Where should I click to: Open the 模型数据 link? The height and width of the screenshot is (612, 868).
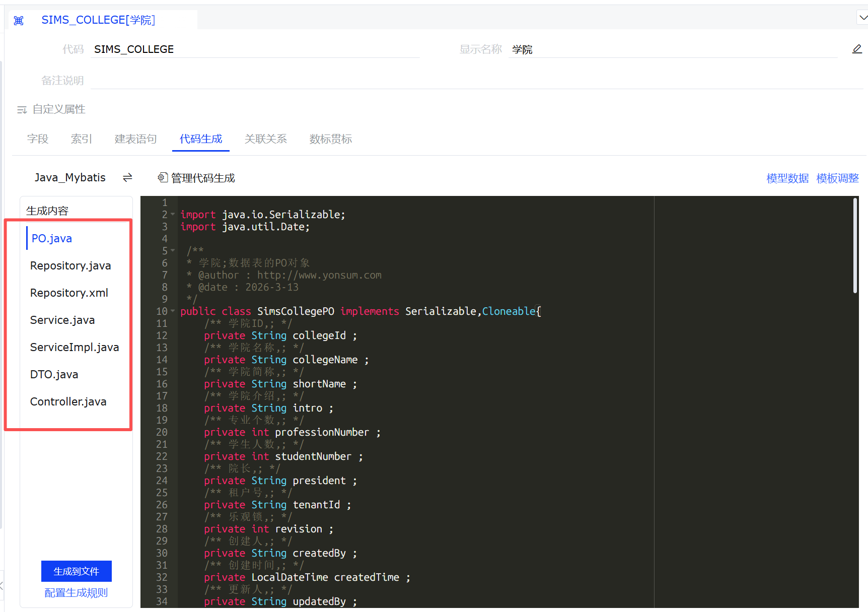pyautogui.click(x=787, y=178)
